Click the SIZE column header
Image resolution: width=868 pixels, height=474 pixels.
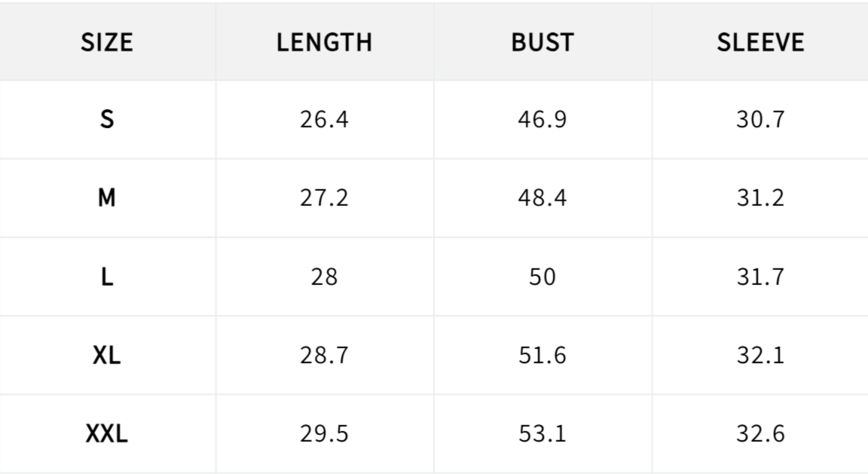[107, 43]
